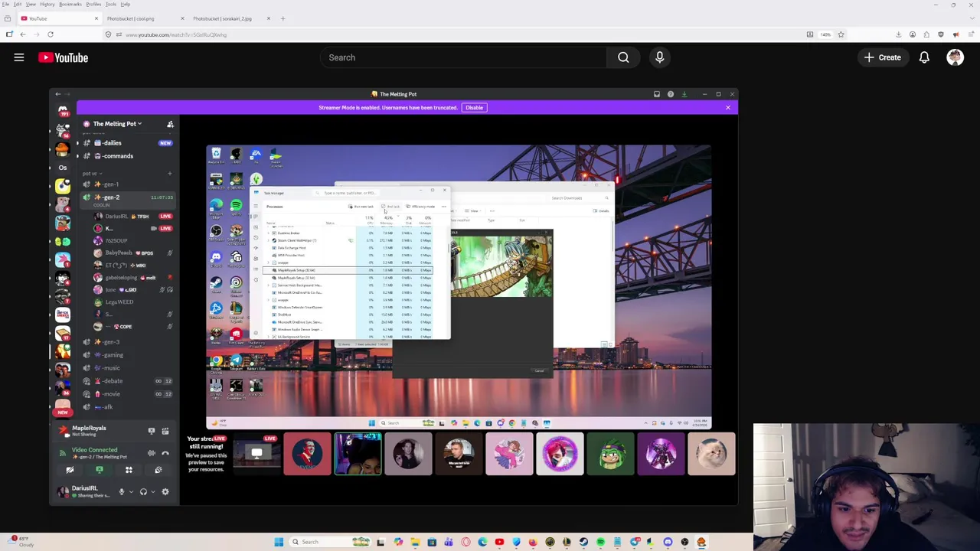Open Discord activities launcher icon
This screenshot has width=980, height=551.
click(129, 470)
